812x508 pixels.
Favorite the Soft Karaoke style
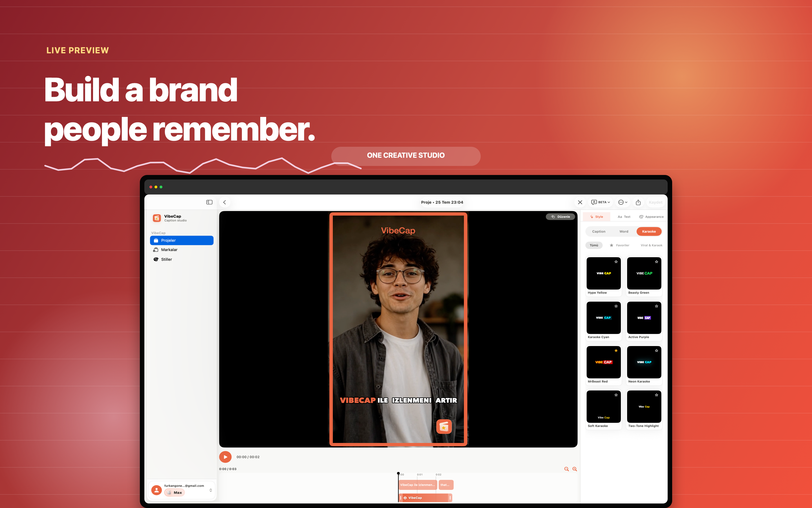coord(616,395)
